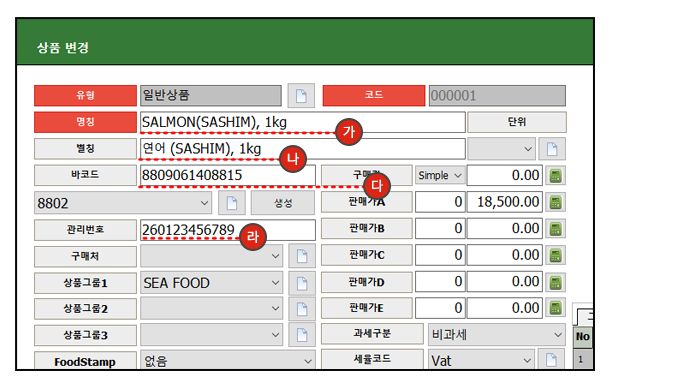Click the document icon next to SEA FOOD
The width and height of the screenshot is (677, 386).
[301, 283]
